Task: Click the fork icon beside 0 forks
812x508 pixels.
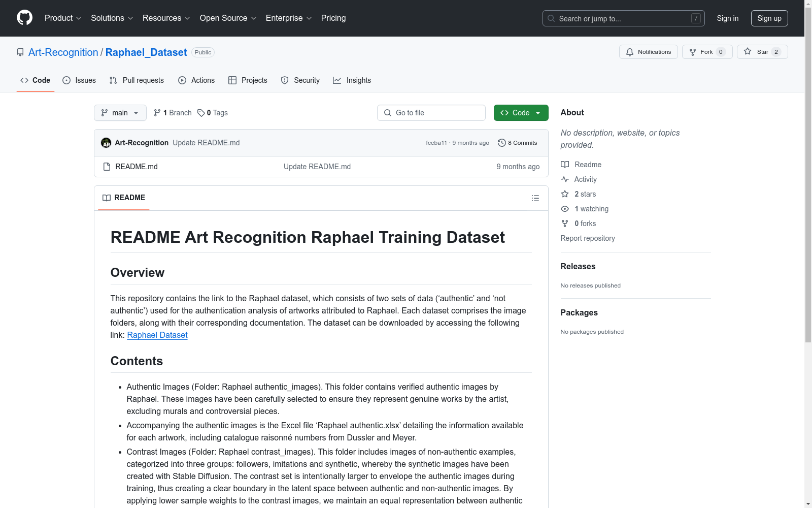Action: [x=565, y=224]
